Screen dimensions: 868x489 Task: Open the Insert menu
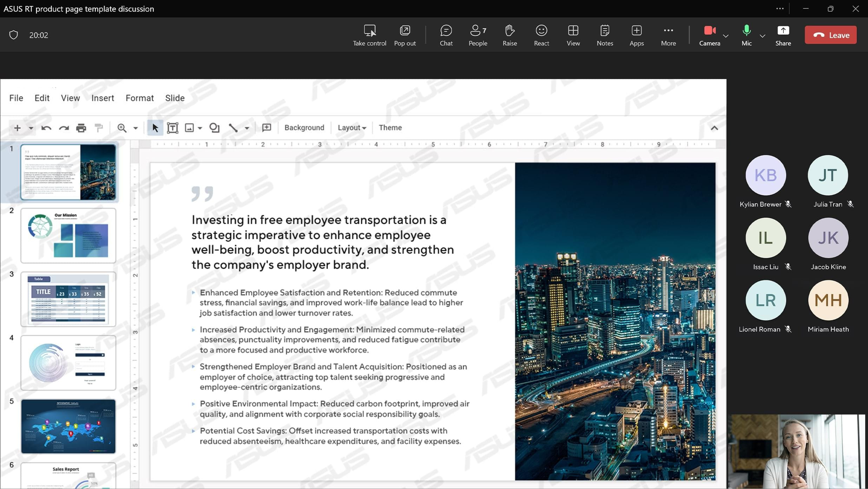click(103, 98)
